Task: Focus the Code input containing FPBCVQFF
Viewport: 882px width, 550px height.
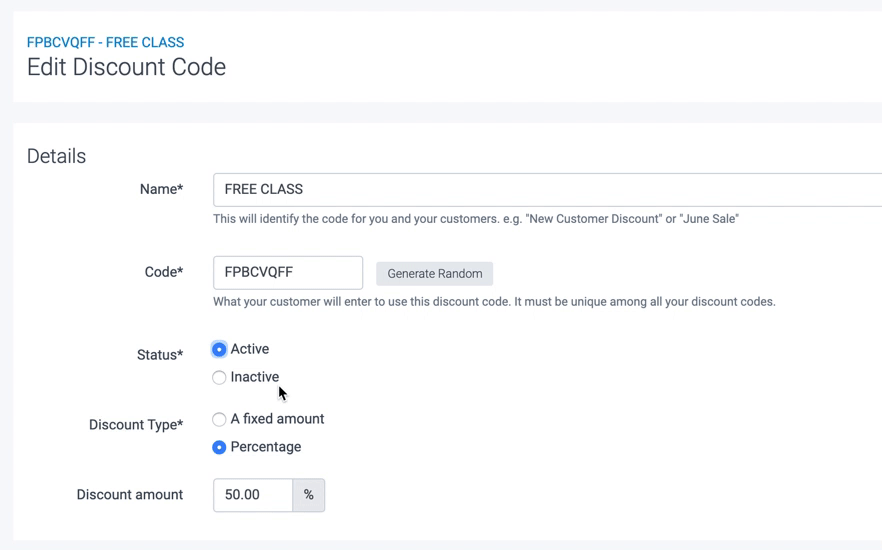Action: pos(287,272)
